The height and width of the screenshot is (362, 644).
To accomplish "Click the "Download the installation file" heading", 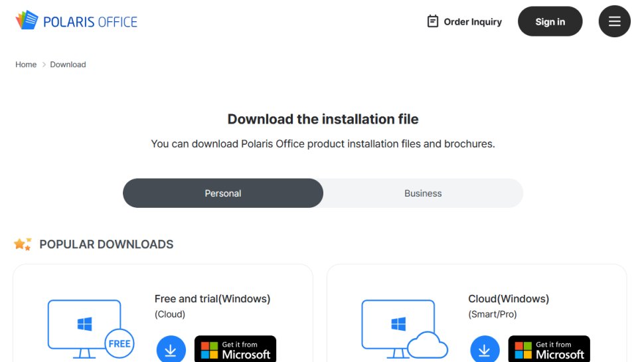I will pyautogui.click(x=323, y=119).
